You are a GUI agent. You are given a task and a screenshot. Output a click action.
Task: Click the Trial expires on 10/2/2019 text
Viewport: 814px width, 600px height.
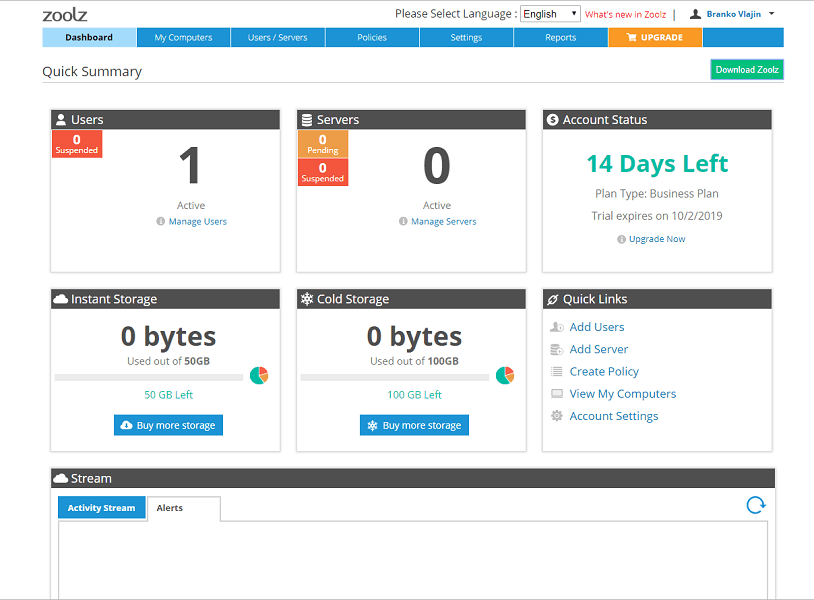coord(657,216)
